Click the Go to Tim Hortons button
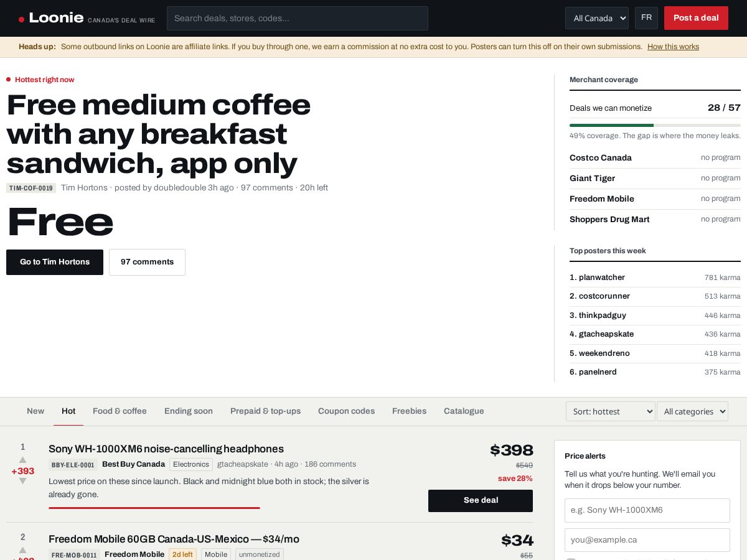 tap(55, 262)
